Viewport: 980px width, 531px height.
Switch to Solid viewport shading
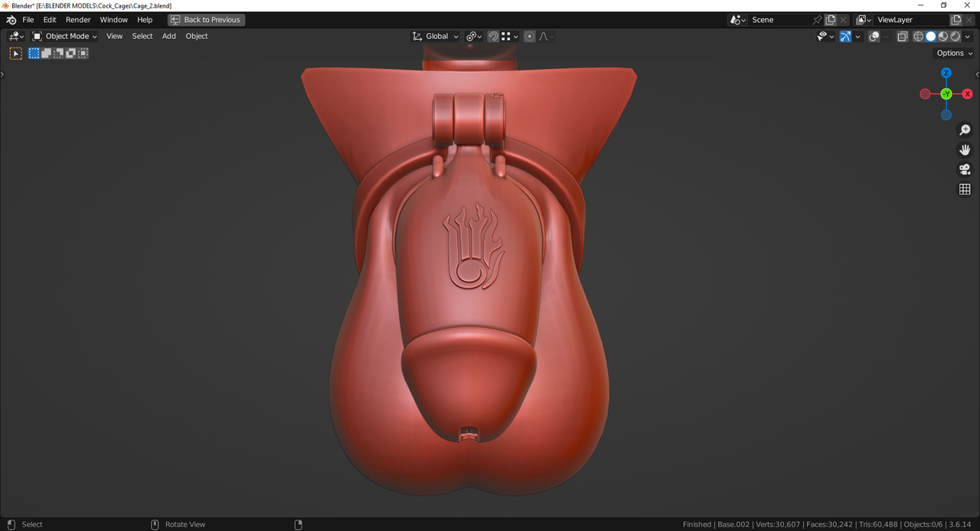[931, 36]
